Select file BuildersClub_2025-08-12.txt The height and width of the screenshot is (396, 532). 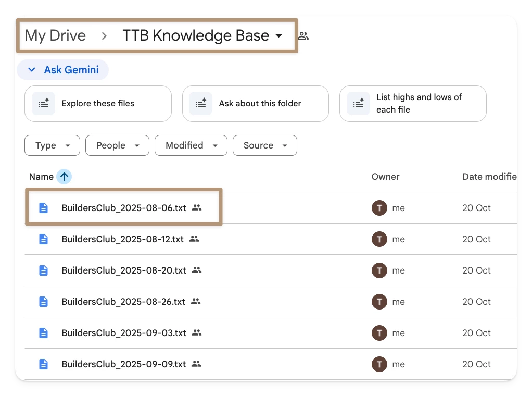[122, 239]
